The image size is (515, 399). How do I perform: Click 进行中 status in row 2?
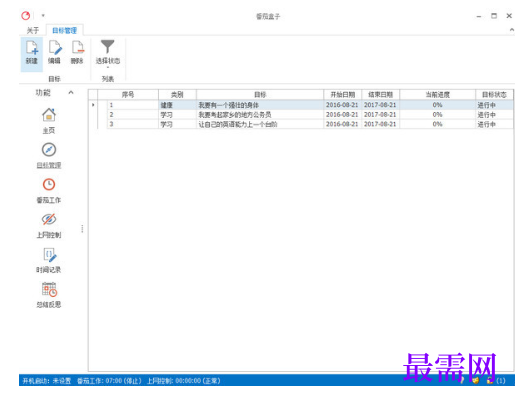pyautogui.click(x=494, y=115)
